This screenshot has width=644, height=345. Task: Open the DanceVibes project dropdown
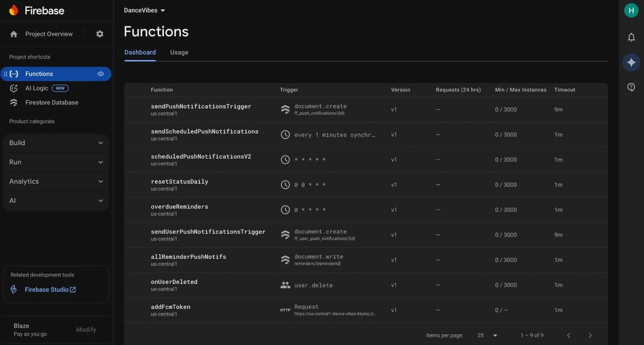[x=145, y=10]
